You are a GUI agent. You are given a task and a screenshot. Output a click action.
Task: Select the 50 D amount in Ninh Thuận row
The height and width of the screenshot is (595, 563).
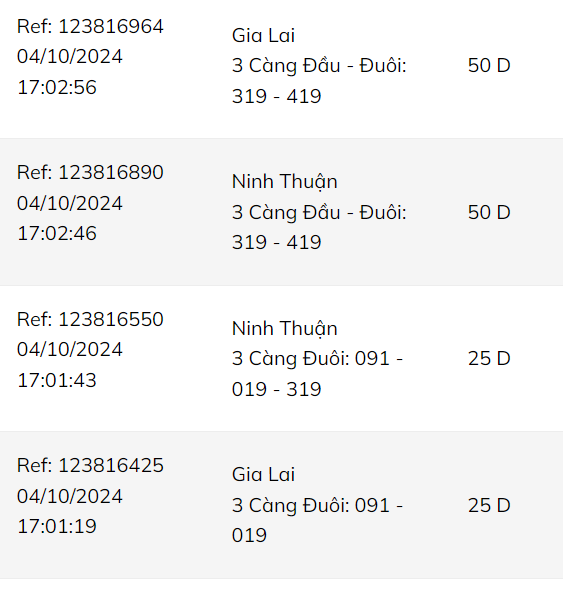coord(489,212)
